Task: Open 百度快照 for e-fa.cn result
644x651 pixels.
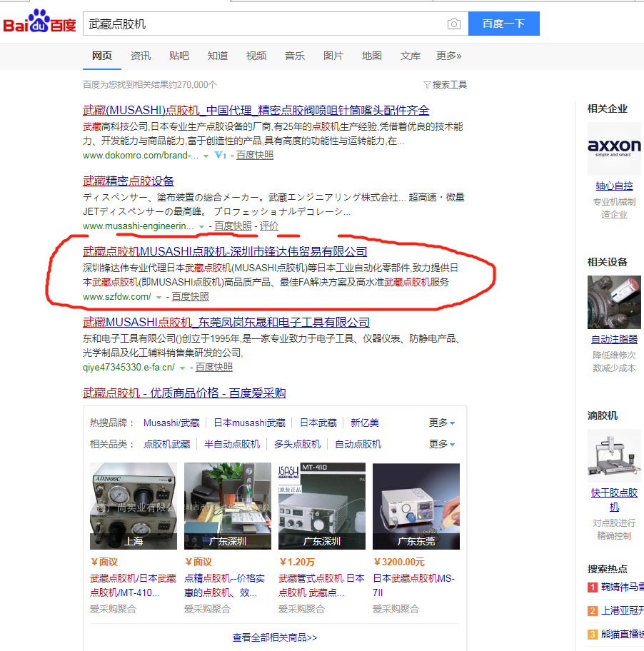Action: pyautogui.click(x=214, y=367)
